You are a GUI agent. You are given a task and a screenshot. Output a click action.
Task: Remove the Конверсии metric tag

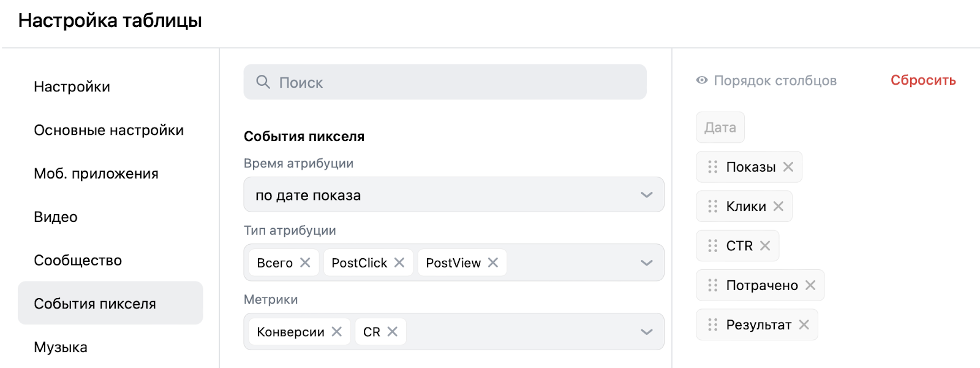click(337, 331)
